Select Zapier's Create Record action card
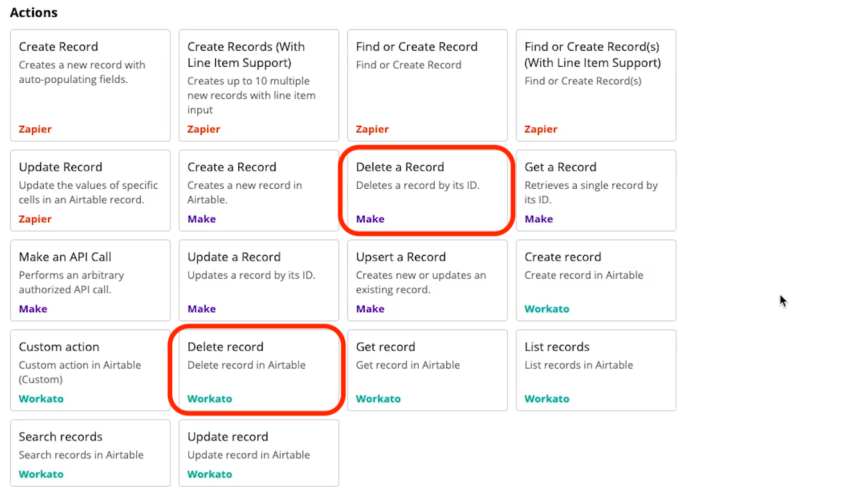 click(90, 85)
